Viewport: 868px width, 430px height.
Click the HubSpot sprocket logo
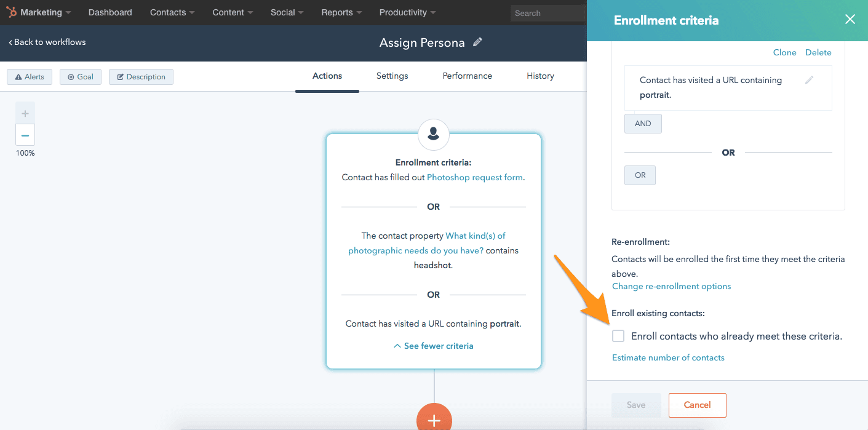tap(12, 12)
